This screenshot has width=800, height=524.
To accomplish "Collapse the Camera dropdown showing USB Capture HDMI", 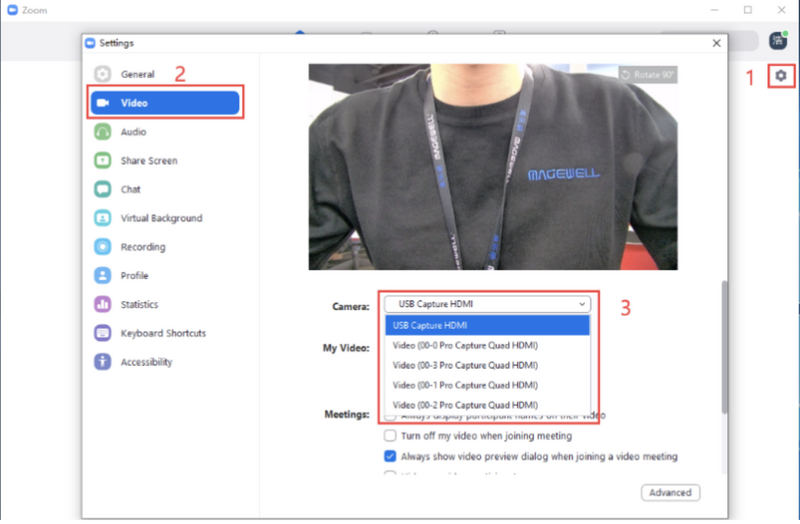I will coord(487,304).
